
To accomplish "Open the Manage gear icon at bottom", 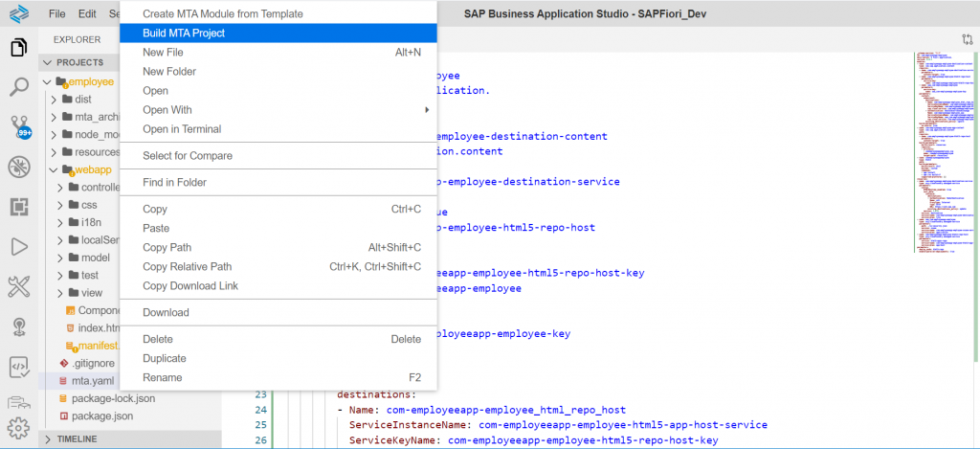I will click(19, 428).
